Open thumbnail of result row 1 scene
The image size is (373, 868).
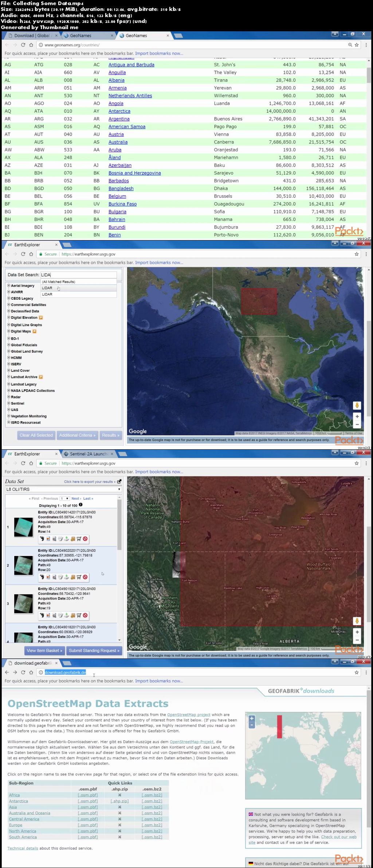[23, 527]
